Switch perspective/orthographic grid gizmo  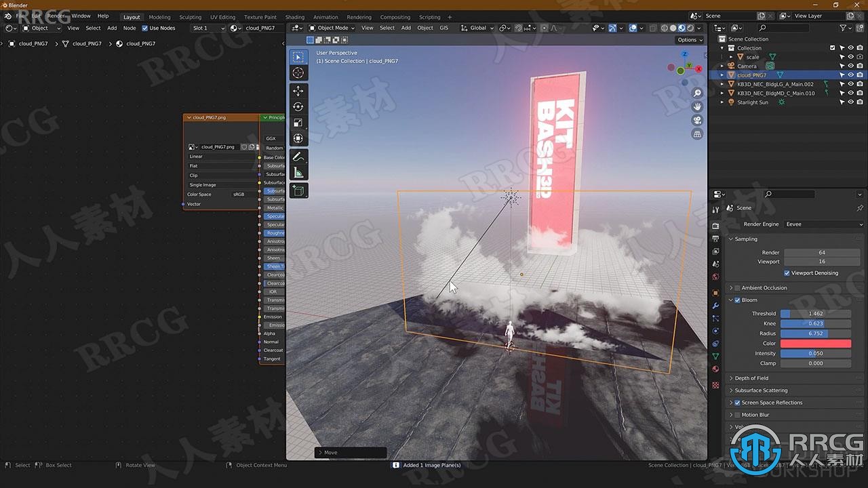[696, 134]
